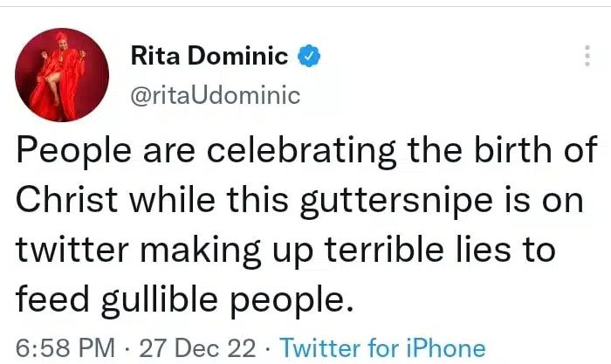
Task: Open the Twitter for iPhone source link
Action: click(382, 347)
